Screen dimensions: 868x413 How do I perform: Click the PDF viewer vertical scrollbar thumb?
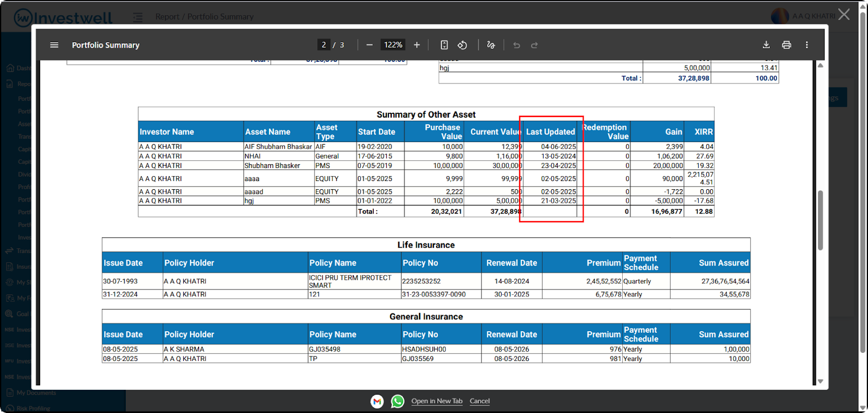click(820, 220)
